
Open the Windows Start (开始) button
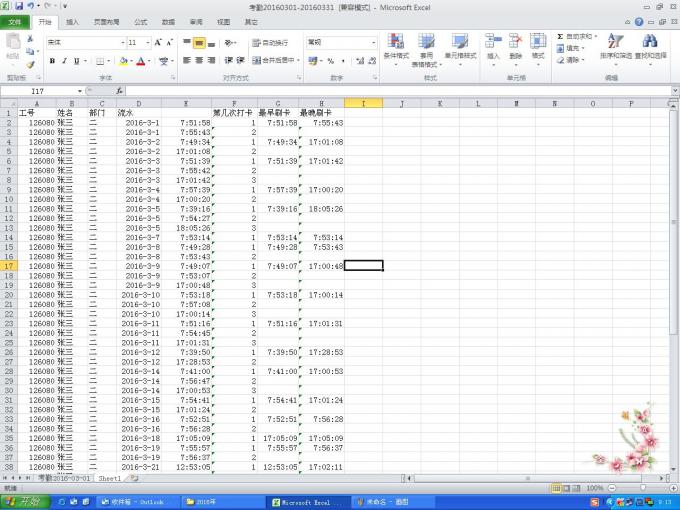point(25,502)
